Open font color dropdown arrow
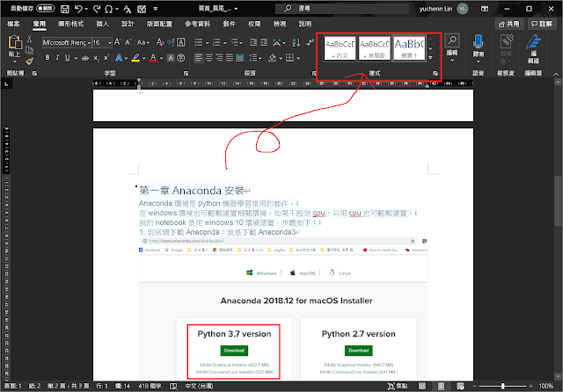563x392 pixels. [x=162, y=58]
